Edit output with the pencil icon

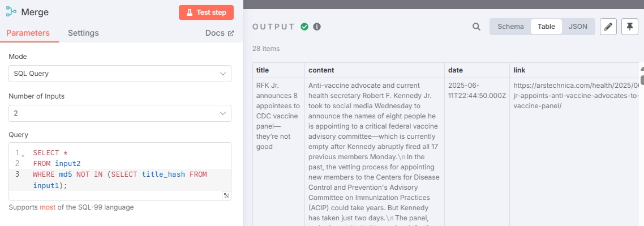pos(608,27)
